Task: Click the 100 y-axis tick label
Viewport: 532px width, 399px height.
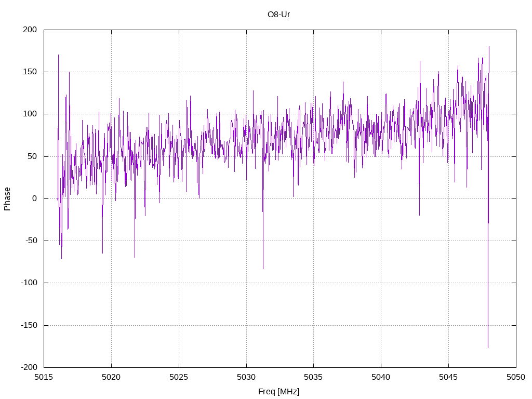Action: [30, 114]
